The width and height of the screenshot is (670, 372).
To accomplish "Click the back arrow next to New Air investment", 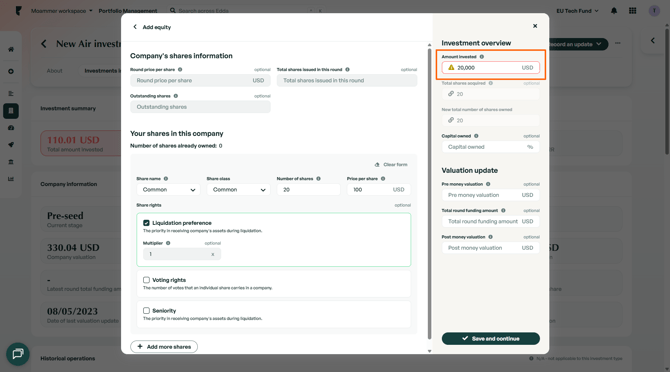I will click(44, 44).
